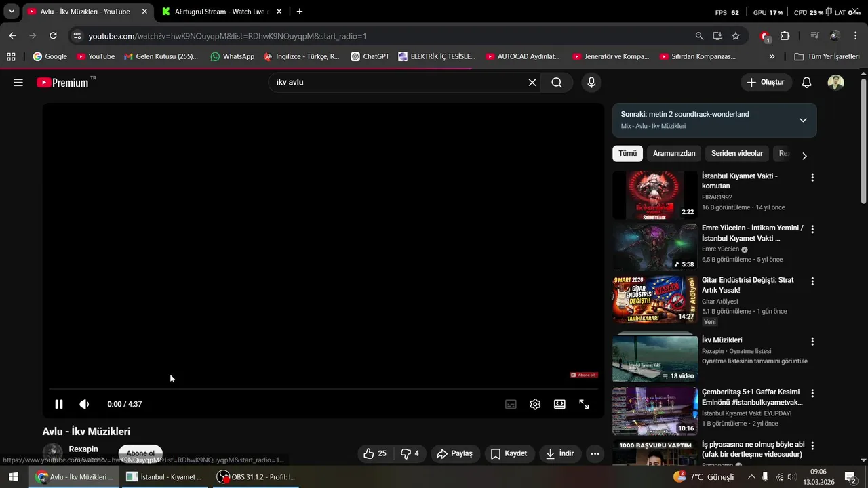Open ChatGPT bookmark
The image size is (868, 488).
[x=370, y=56]
